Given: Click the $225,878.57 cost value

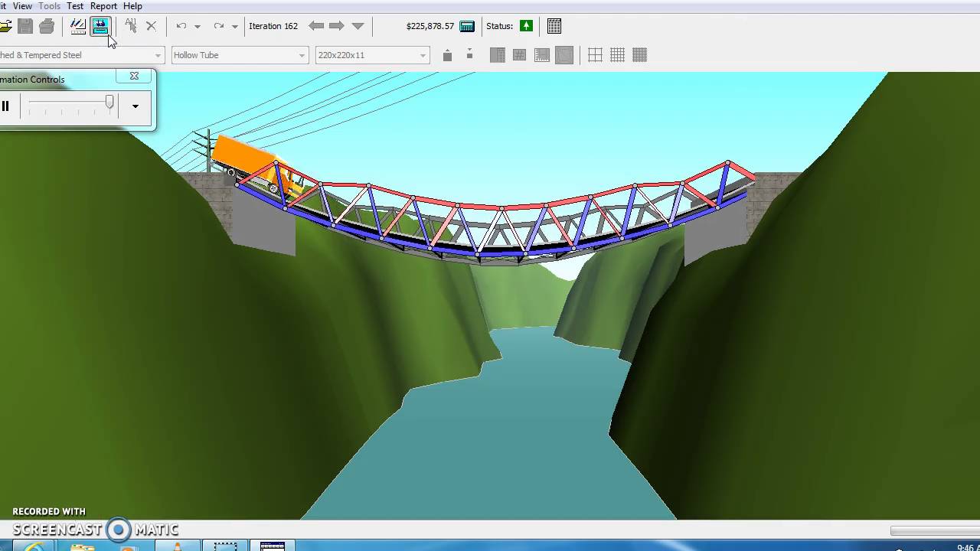Looking at the screenshot, I should click(430, 26).
